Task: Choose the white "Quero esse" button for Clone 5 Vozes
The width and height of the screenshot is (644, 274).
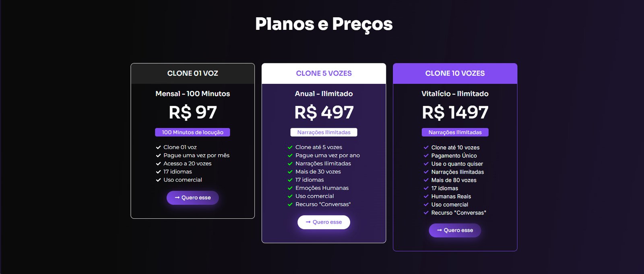Action: pos(324,222)
